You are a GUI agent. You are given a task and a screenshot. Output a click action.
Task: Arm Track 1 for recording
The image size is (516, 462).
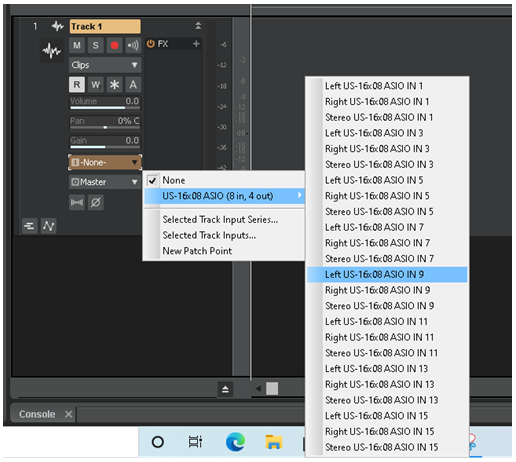point(114,45)
